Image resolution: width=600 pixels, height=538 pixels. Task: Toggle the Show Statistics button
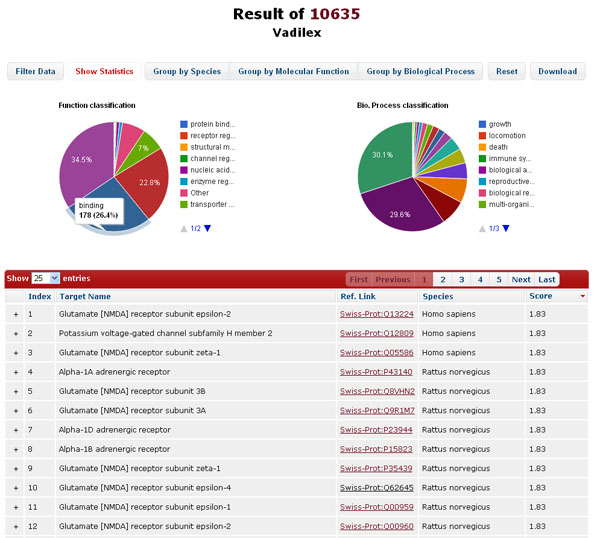104,71
